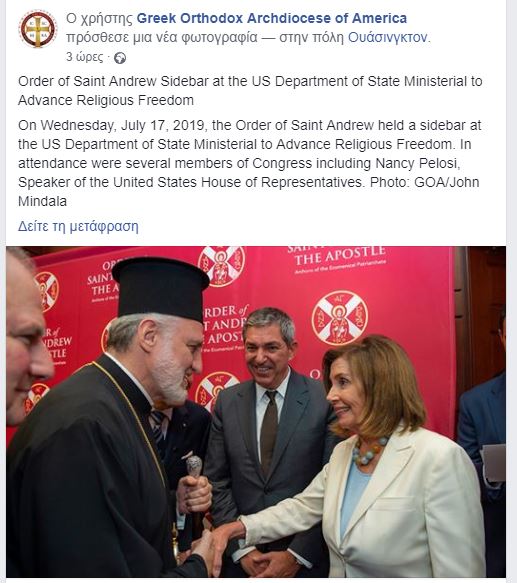This screenshot has width=517, height=583.
Task: Click "THE APOSTLE" text on the red banner
Action: [340, 256]
